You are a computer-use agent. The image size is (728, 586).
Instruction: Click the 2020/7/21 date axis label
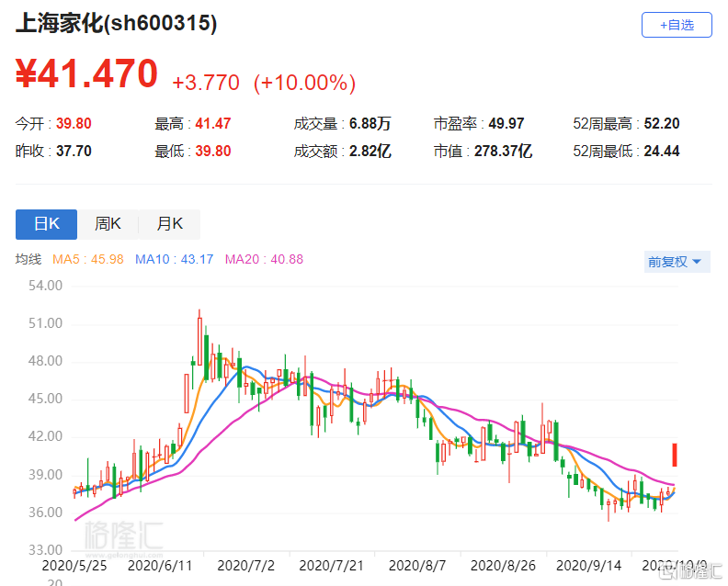(x=331, y=566)
